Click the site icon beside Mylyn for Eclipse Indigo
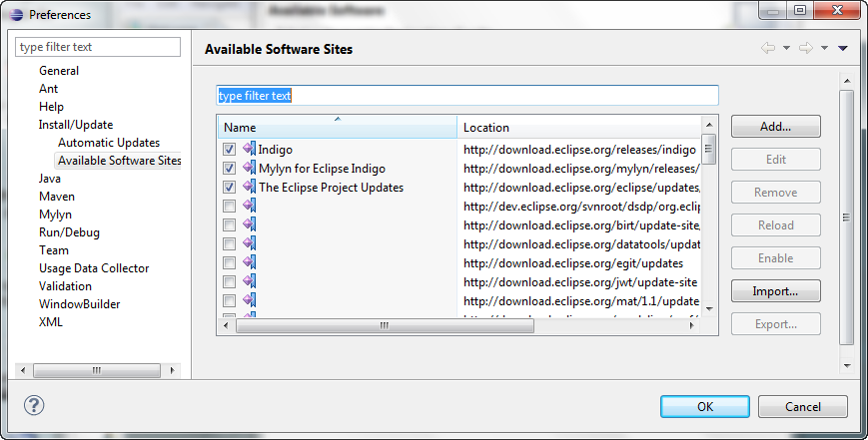The width and height of the screenshot is (868, 440). click(x=250, y=167)
